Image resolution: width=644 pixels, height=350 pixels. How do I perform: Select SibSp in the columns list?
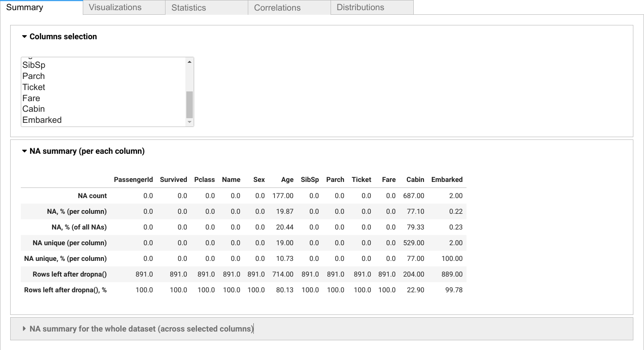[x=104, y=65]
